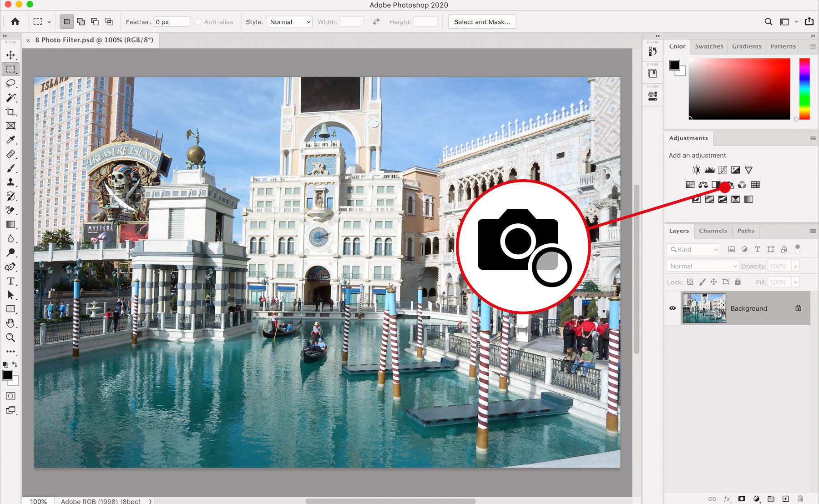Toggle Lock image pixels brush icon
This screenshot has height=504, width=819.
702,282
